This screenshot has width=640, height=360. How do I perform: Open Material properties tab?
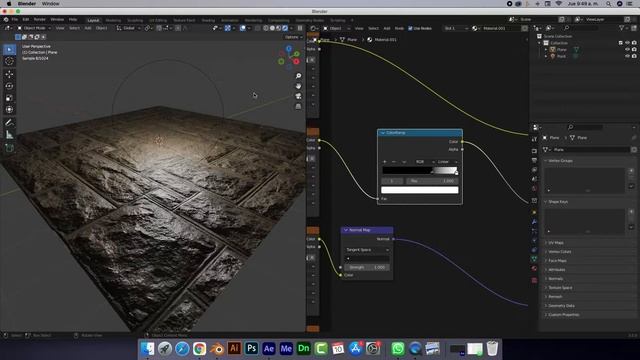point(534,269)
